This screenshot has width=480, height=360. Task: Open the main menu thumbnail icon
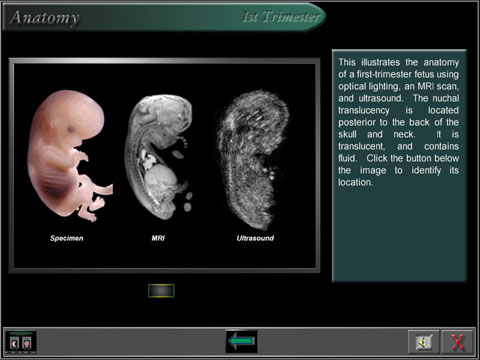21,342
